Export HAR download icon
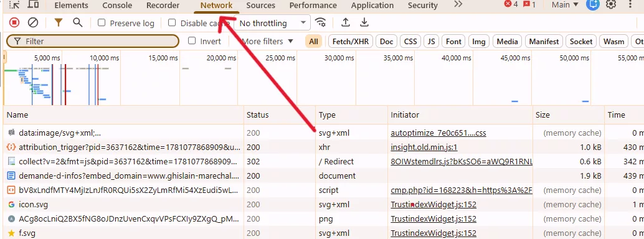 [364, 22]
